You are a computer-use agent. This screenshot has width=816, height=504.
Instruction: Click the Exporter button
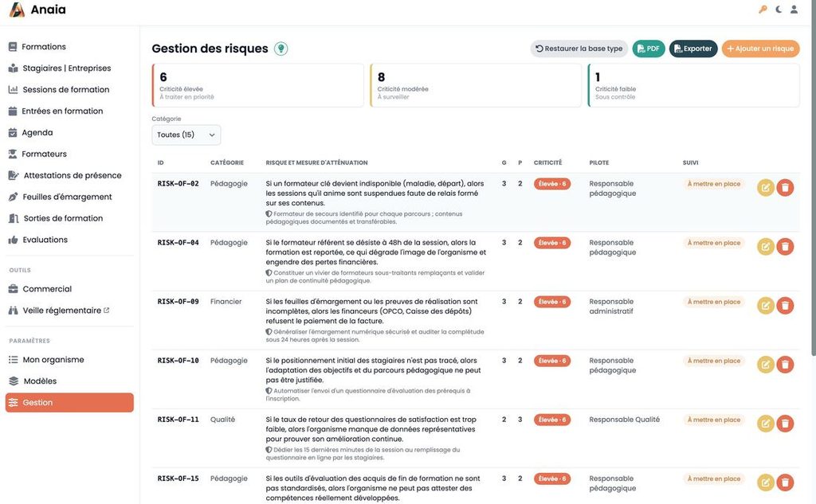coord(693,49)
